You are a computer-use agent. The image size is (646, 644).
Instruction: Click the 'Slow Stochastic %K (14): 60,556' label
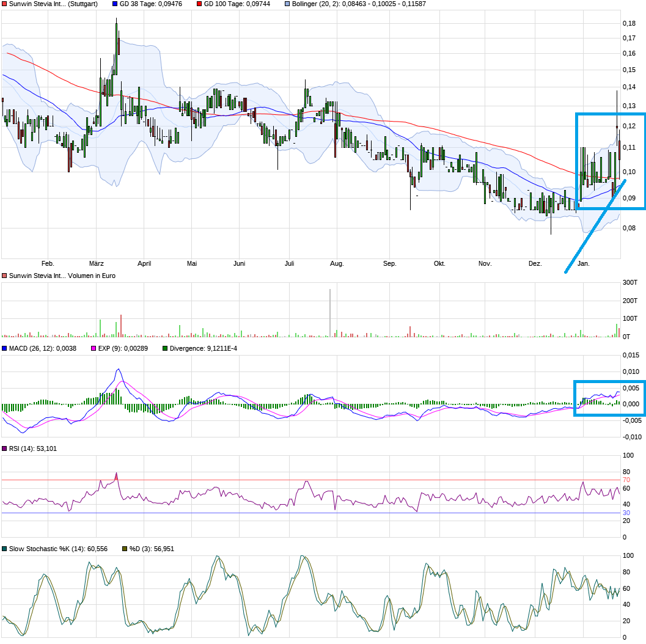(58, 549)
